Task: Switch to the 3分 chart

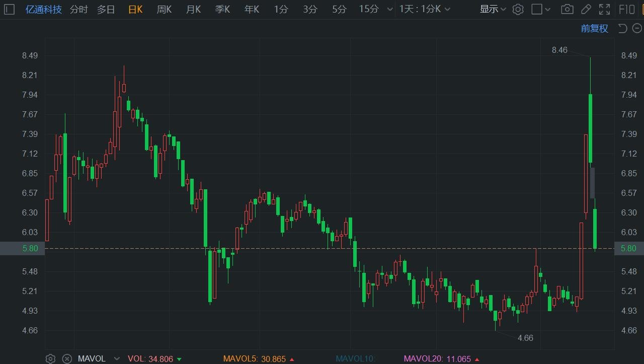Action: [310, 9]
